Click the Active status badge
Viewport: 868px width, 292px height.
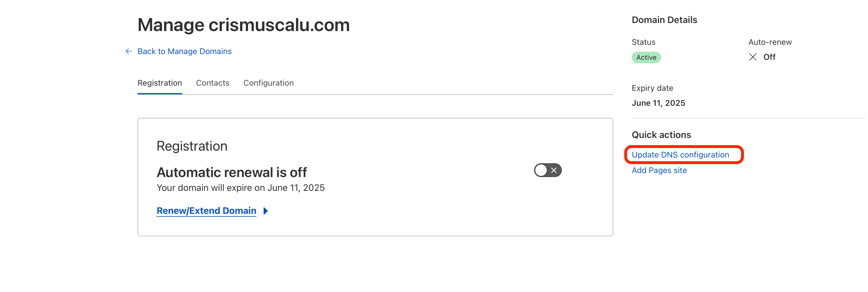click(646, 57)
